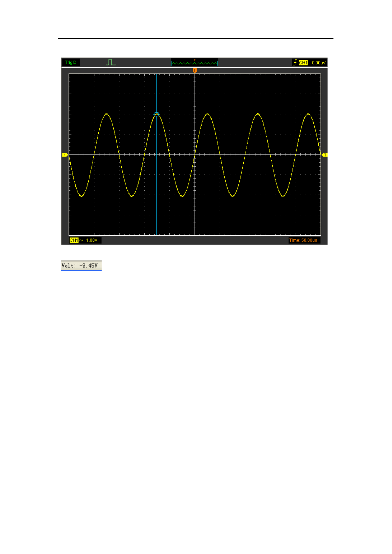Click the 1.00V volts per division value
392x554 pixels.
click(92, 240)
